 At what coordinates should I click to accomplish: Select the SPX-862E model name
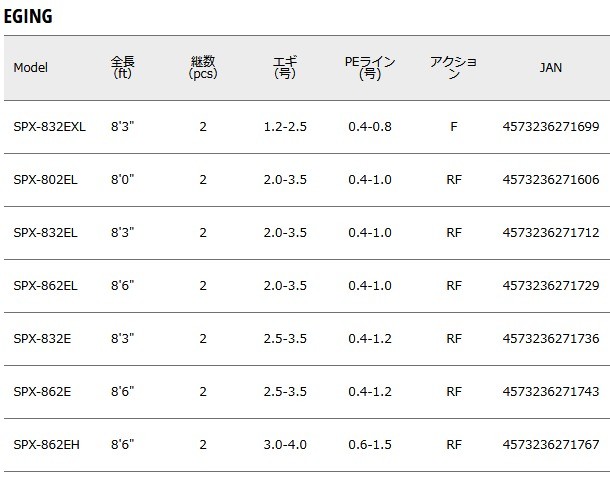[x=42, y=391]
